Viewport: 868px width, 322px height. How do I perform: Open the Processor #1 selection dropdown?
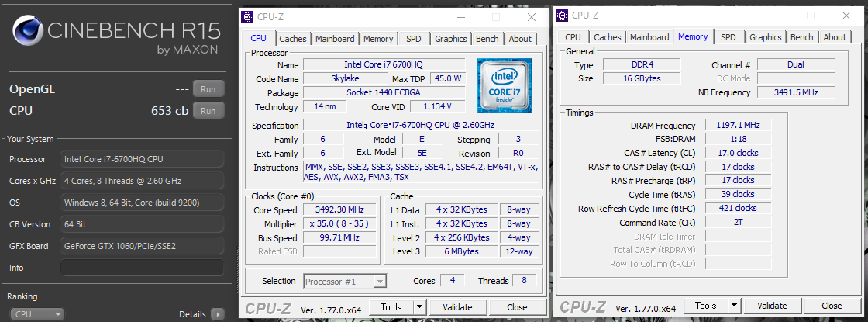click(345, 281)
